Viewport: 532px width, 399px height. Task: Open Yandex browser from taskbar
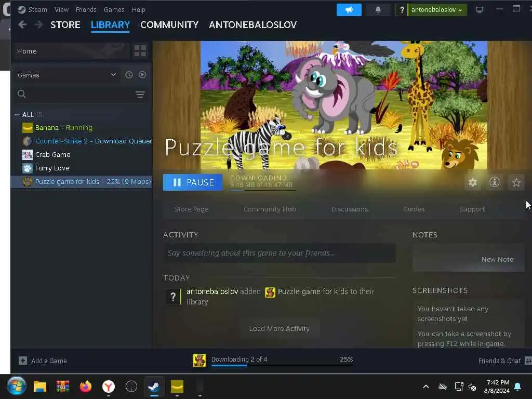click(109, 387)
